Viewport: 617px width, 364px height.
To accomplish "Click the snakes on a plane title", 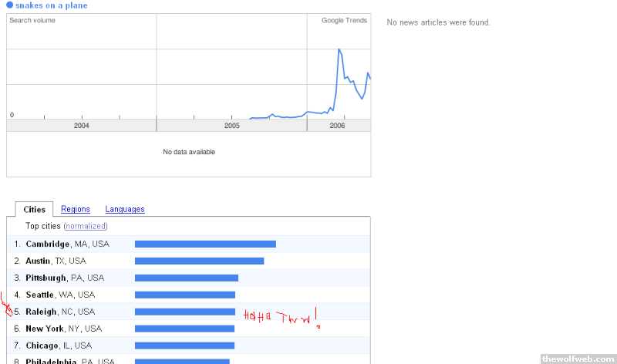I will (x=51, y=5).
